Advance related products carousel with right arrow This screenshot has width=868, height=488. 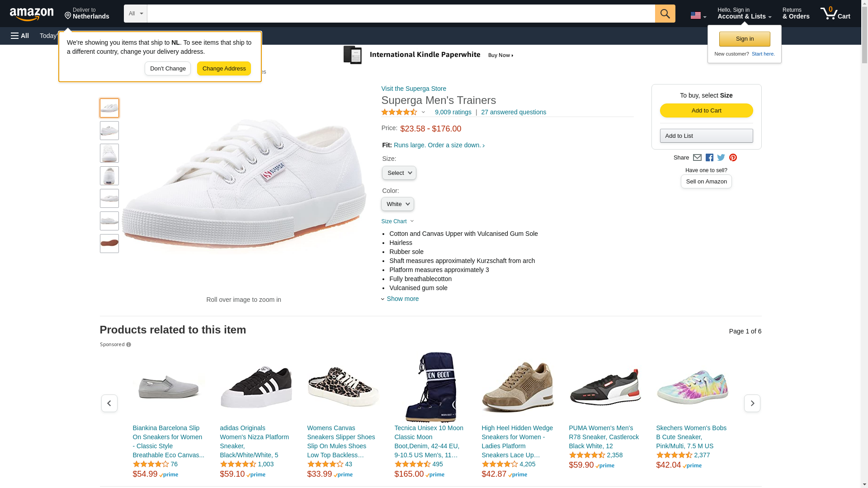[x=752, y=403]
